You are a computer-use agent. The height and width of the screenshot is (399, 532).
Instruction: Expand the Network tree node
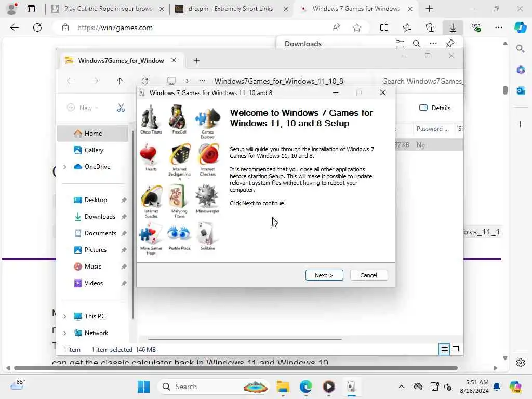click(x=65, y=333)
